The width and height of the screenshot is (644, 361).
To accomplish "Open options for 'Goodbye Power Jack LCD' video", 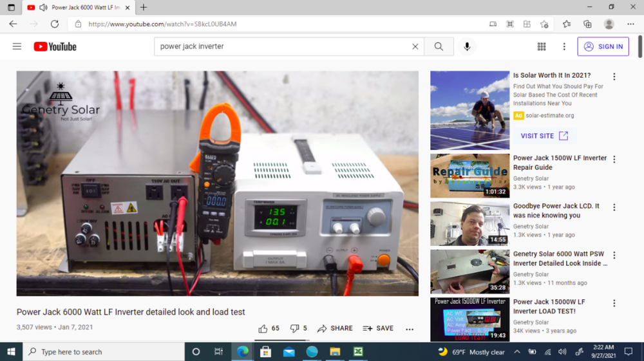I will [x=614, y=208].
